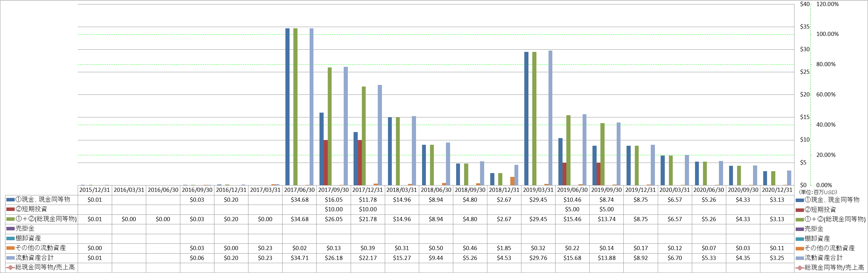The height and width of the screenshot is (273, 868).
Task: Click the 60.00% secondary axis label
Action: pos(826,94)
